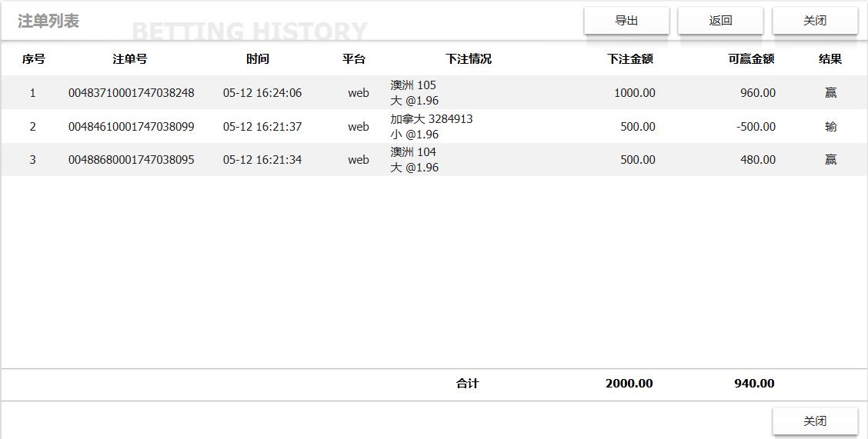Click the 序号 column header
The image size is (868, 439).
[x=33, y=59]
